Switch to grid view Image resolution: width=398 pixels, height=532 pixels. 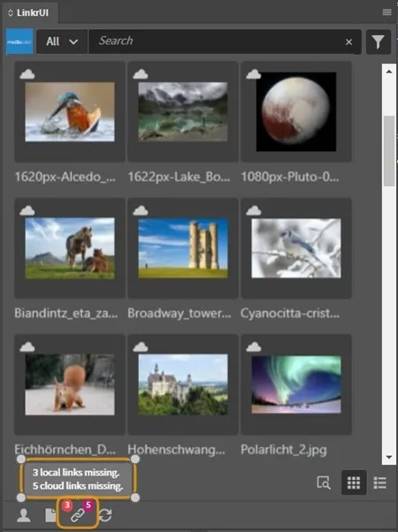[354, 483]
